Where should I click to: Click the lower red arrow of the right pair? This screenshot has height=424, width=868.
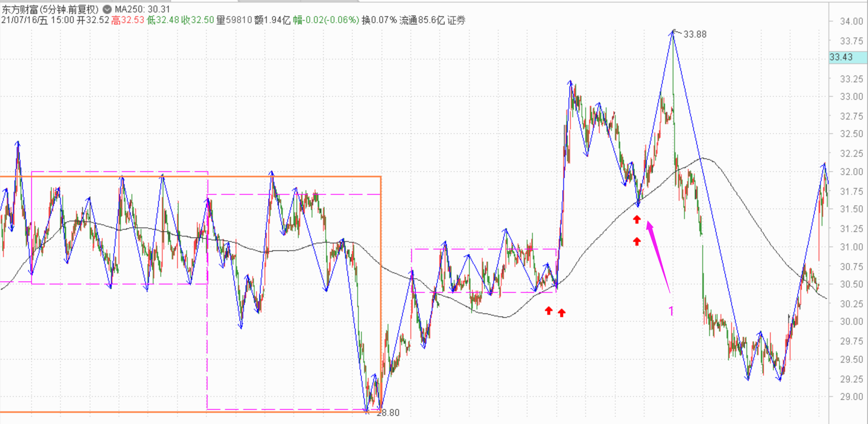click(637, 242)
